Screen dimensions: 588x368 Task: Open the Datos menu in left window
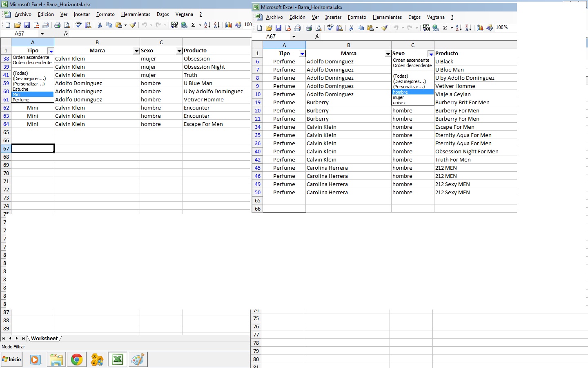click(163, 14)
